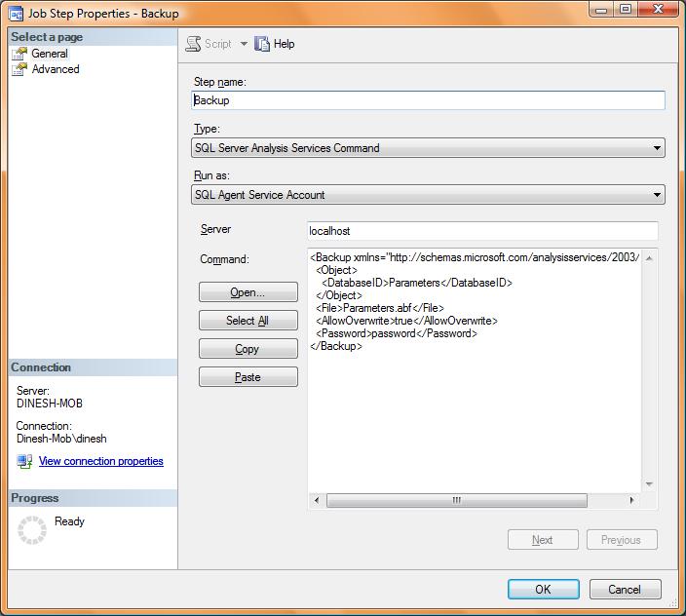
Task: Click the Step name input field
Action: [x=428, y=100]
